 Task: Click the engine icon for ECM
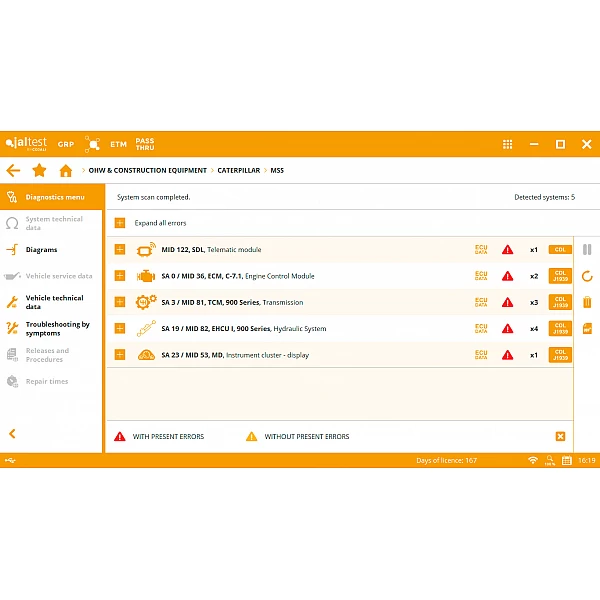[x=146, y=276]
